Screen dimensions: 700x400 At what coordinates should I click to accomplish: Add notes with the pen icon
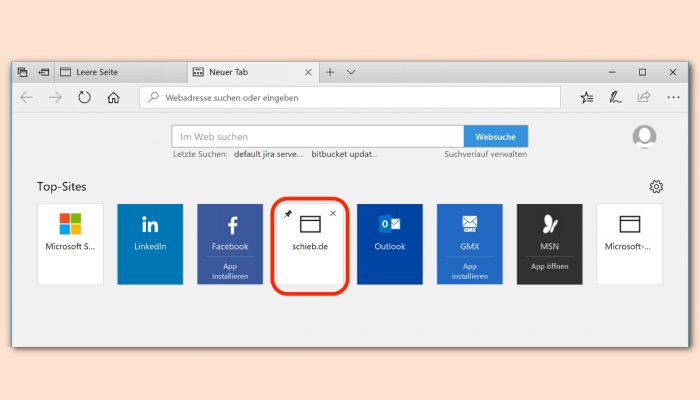pos(615,97)
